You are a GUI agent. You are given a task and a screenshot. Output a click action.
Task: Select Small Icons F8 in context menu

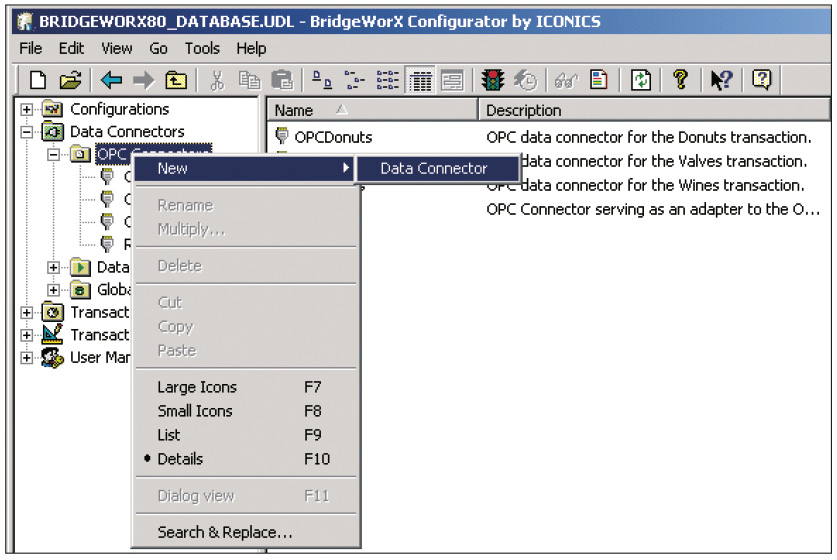point(245,411)
